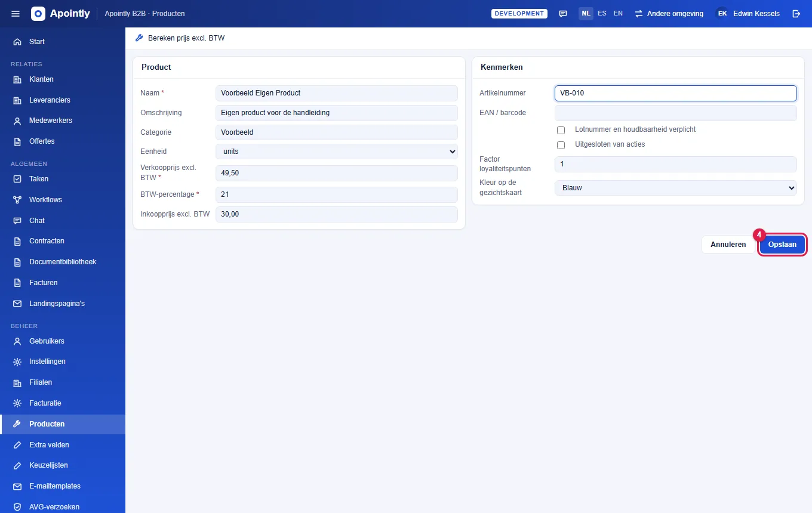812x513 pixels.
Task: Open Start via the home icon
Action: [17, 42]
